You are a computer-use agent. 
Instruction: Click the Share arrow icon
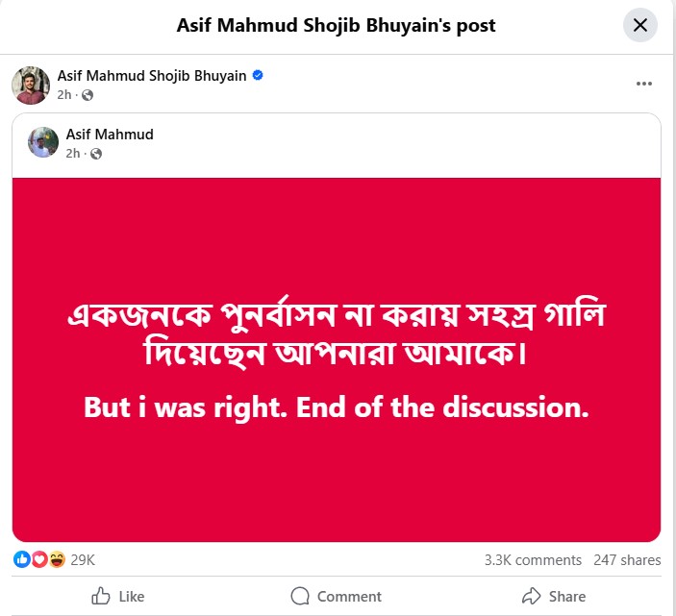[531, 597]
